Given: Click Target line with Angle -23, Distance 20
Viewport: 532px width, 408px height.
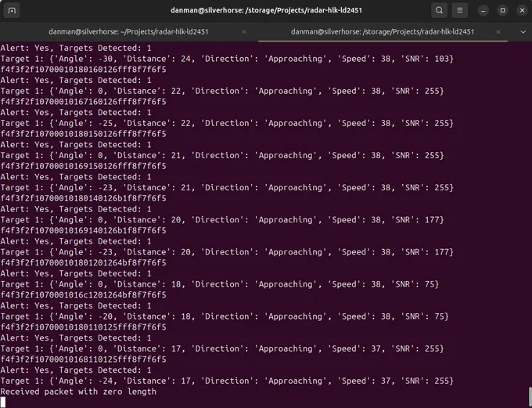Looking at the screenshot, I should click(x=227, y=252).
